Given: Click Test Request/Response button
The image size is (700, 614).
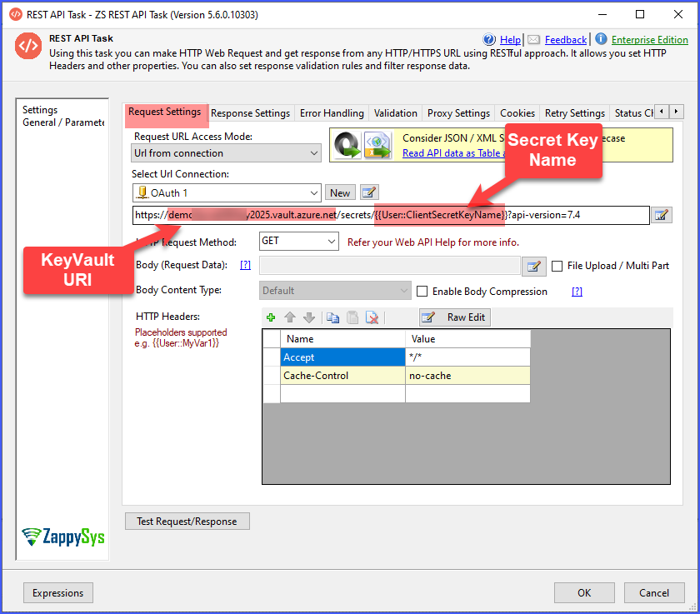Looking at the screenshot, I should tap(187, 522).
